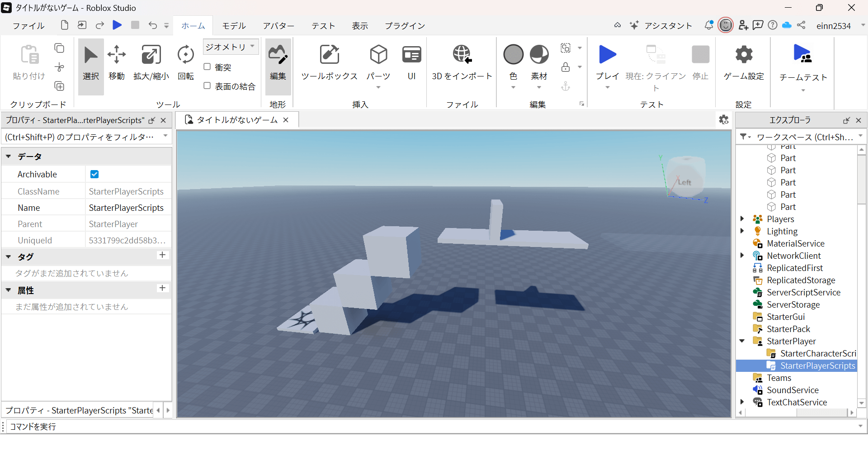The image size is (868, 456).
Task: Open the UI insert tool
Action: click(x=411, y=63)
